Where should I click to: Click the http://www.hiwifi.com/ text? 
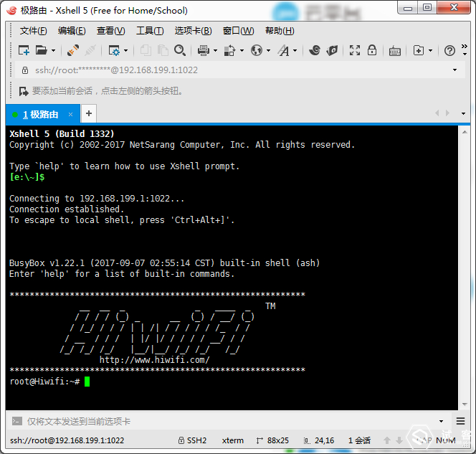coord(155,360)
